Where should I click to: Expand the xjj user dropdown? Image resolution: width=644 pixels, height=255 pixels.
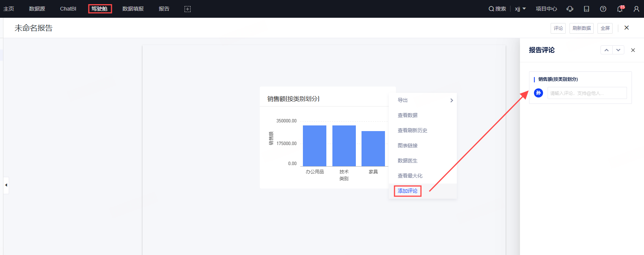(520, 9)
